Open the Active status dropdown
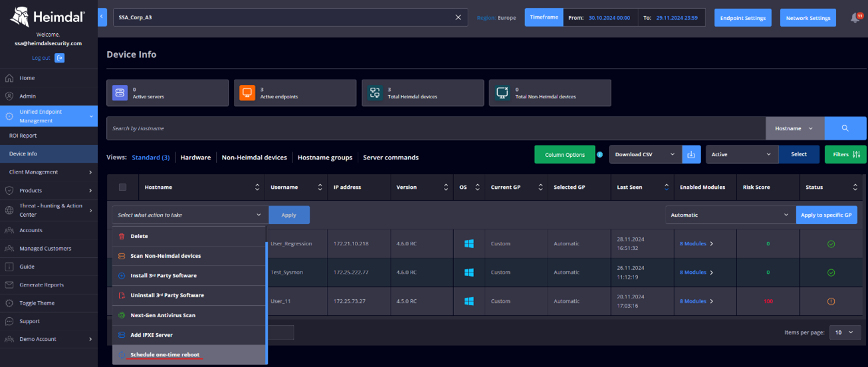 [x=742, y=154]
